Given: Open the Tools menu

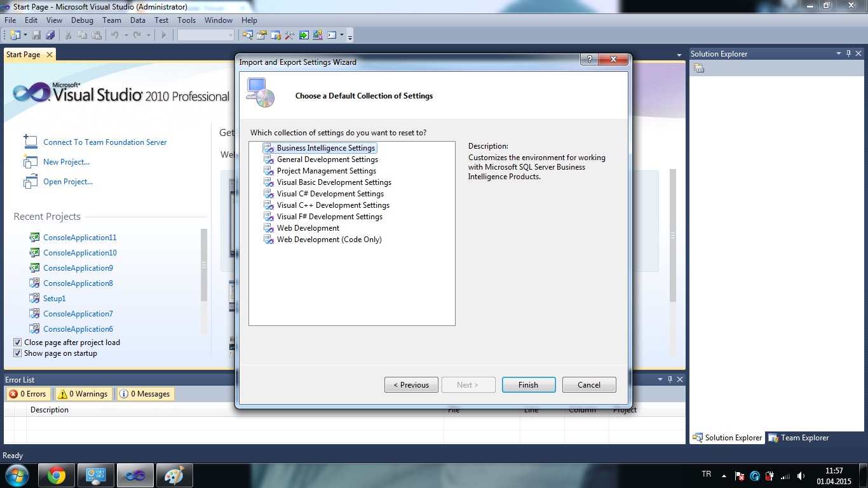Looking at the screenshot, I should pos(186,20).
